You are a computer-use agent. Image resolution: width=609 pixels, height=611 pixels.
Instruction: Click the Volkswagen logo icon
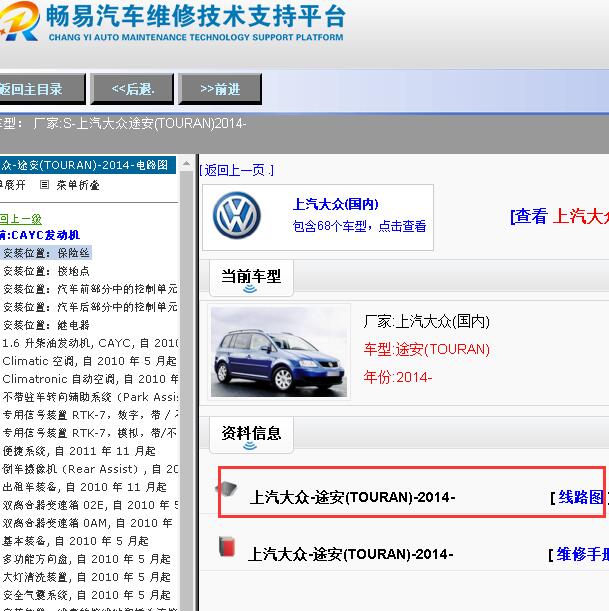coord(237,215)
